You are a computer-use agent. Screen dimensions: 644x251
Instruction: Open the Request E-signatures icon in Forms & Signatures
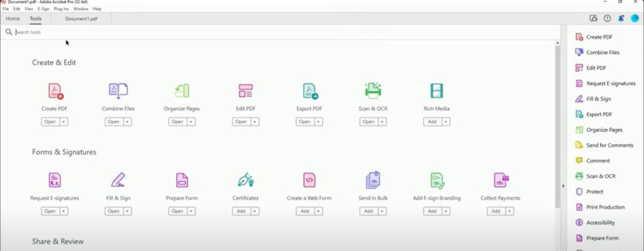(55, 180)
